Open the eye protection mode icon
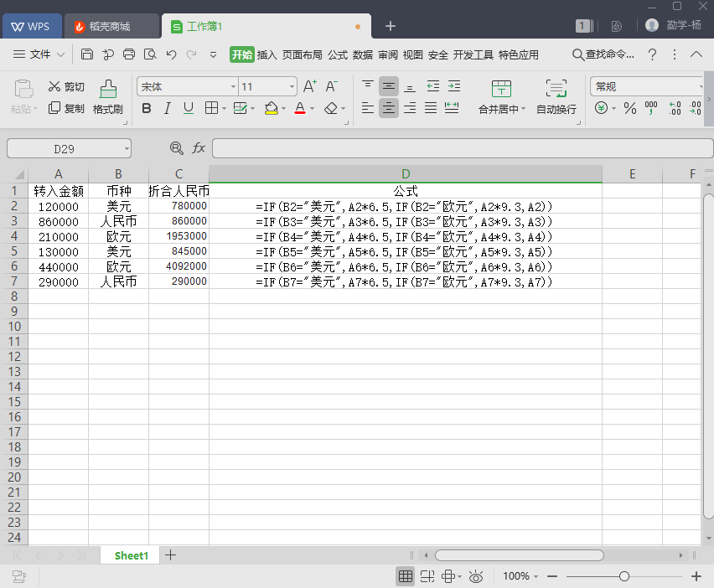This screenshot has height=588, width=714. point(476,576)
